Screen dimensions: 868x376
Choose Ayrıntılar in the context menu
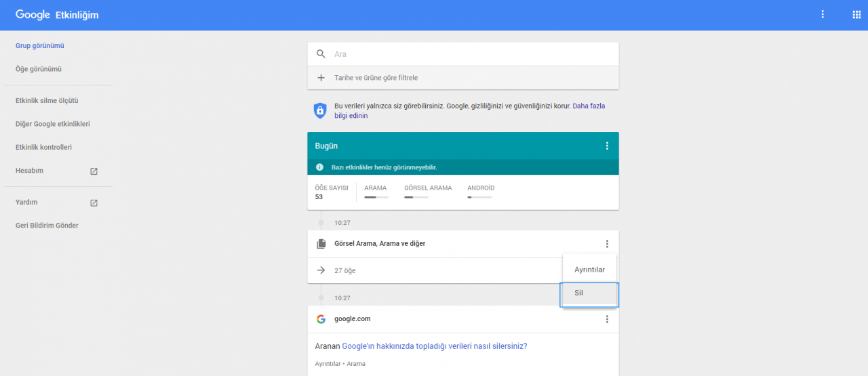click(x=589, y=270)
